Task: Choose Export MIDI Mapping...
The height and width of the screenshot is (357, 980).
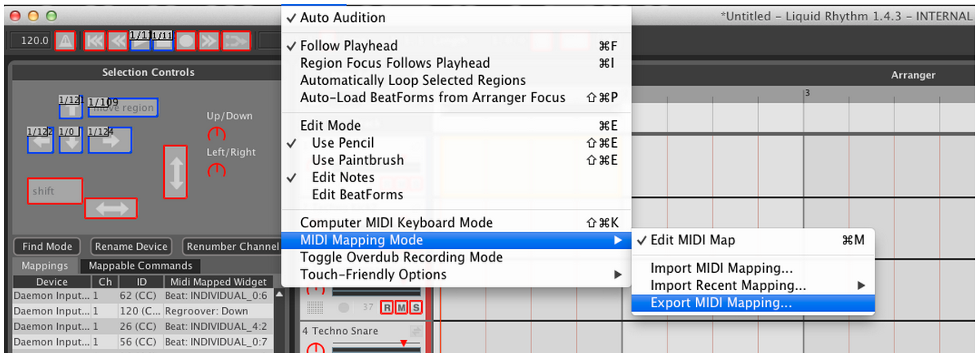Action: click(753, 303)
